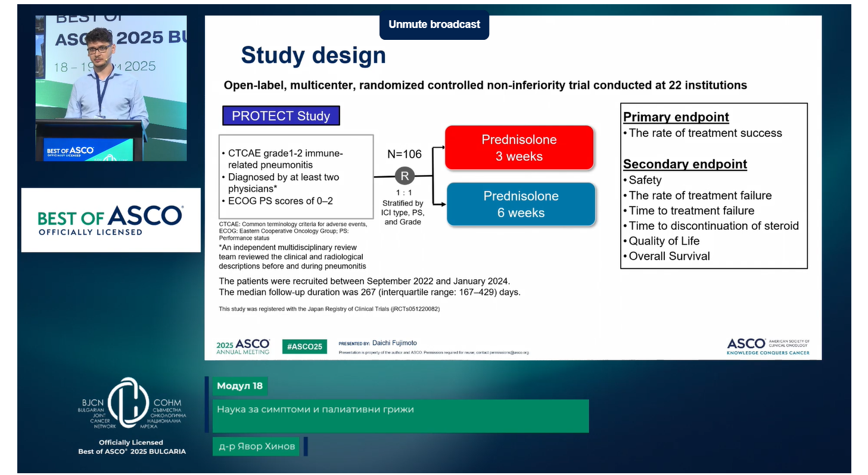The width and height of the screenshot is (868, 475).
Task: Click the ASCO Knowledge Conquers Cancer logo
Action: 768,346
